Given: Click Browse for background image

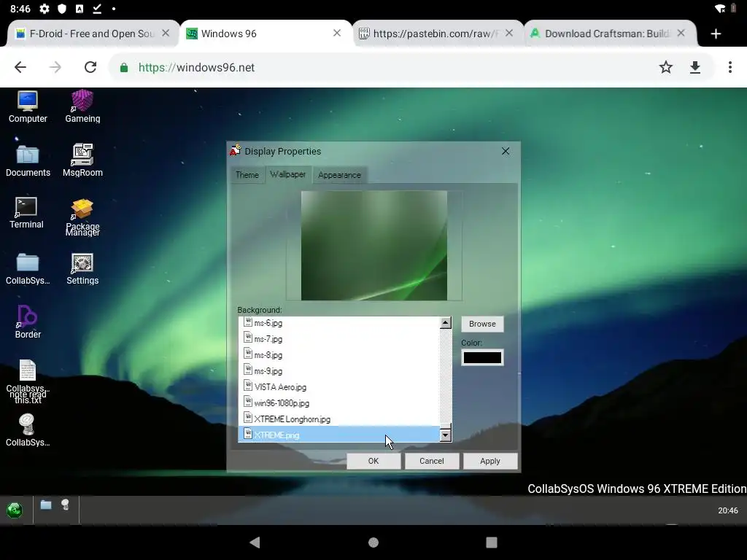Looking at the screenshot, I should [x=482, y=324].
